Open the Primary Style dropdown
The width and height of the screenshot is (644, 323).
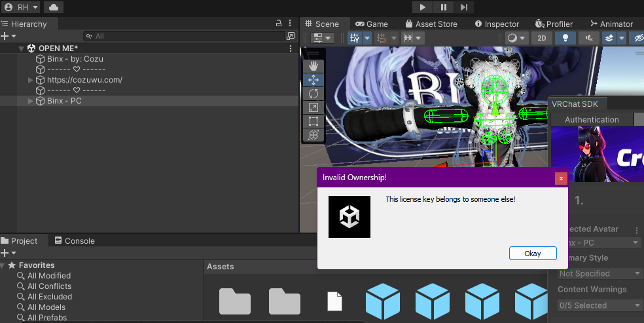coord(599,273)
